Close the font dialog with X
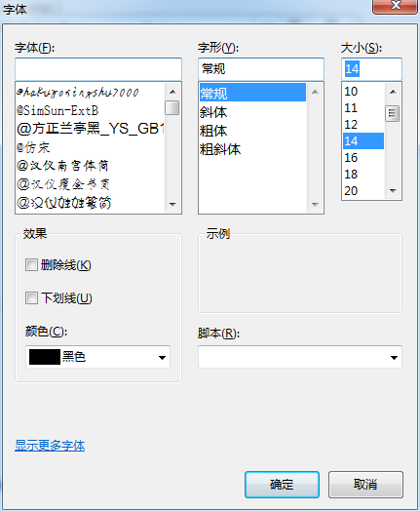The width and height of the screenshot is (420, 512). click(x=396, y=6)
